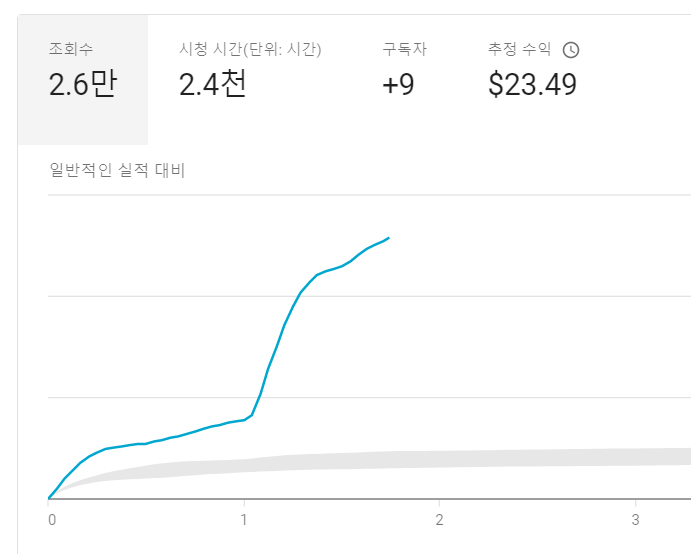
Task: Click x-axis label 3
Action: pyautogui.click(x=635, y=520)
